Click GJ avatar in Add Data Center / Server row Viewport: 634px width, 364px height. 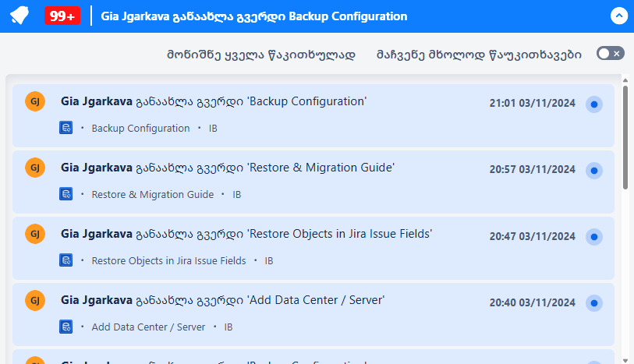(35, 300)
